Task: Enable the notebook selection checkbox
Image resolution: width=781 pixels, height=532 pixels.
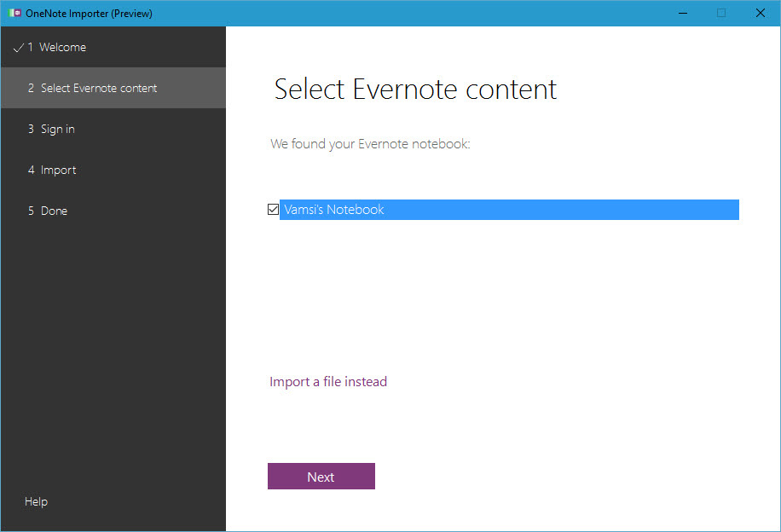Action: coord(273,209)
